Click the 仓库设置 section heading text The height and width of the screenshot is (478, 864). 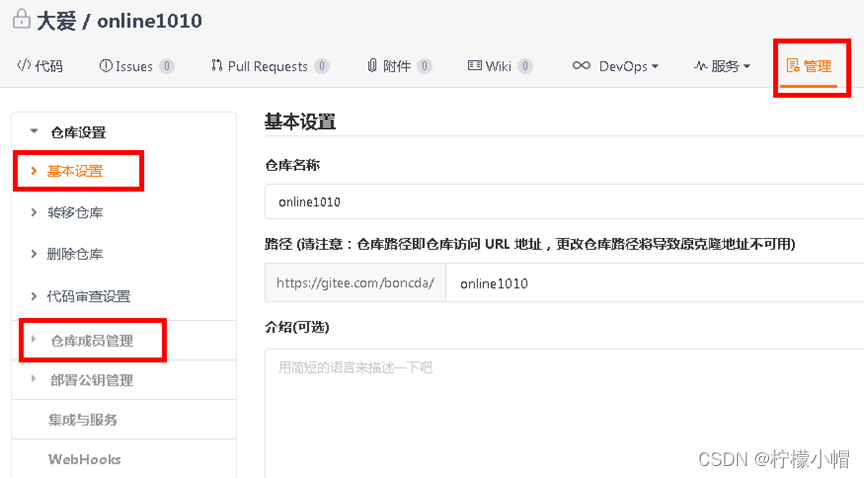point(78,132)
